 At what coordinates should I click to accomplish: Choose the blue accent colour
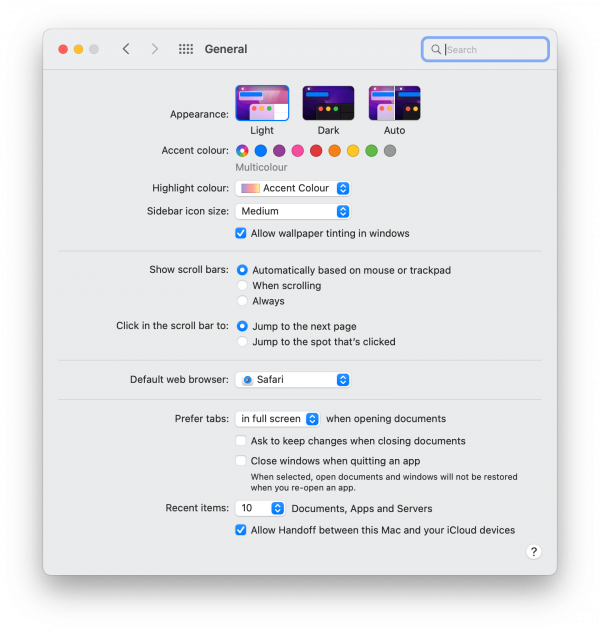coord(261,151)
